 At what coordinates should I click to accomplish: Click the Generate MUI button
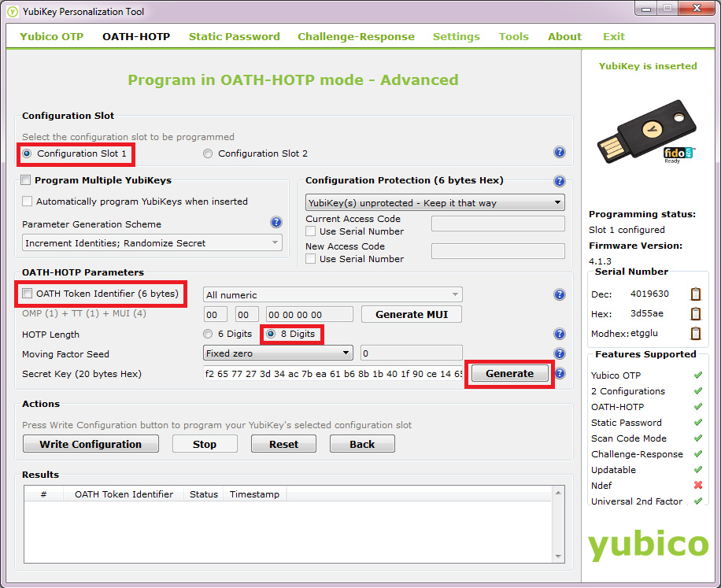click(412, 314)
